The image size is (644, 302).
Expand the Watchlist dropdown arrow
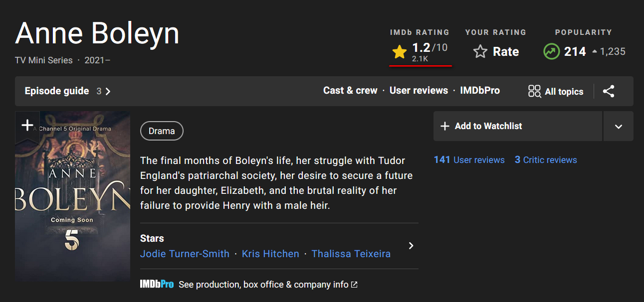click(618, 127)
